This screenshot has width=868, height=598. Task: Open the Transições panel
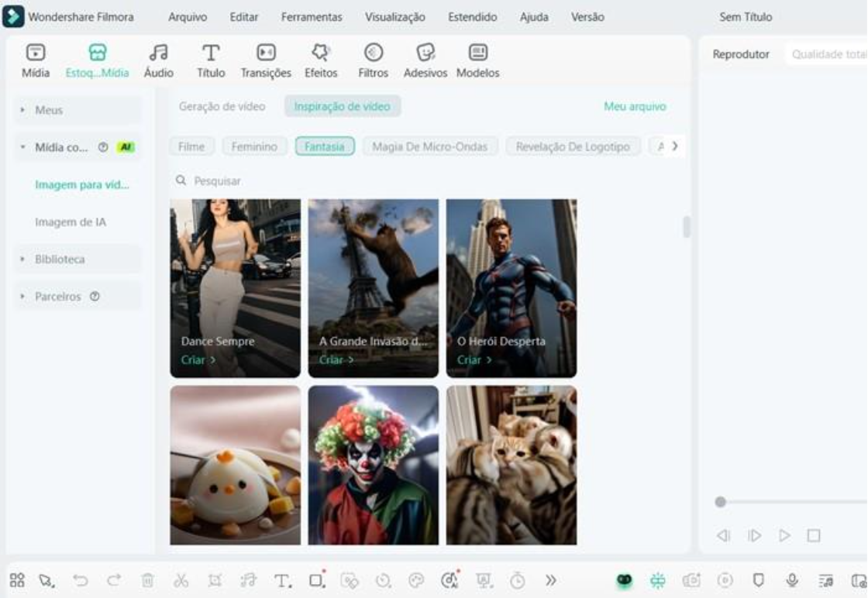coord(266,61)
